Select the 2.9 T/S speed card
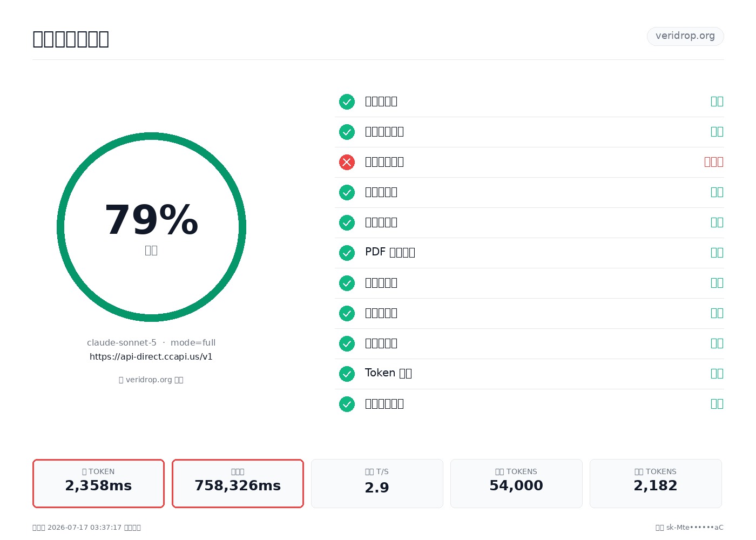 [377, 483]
